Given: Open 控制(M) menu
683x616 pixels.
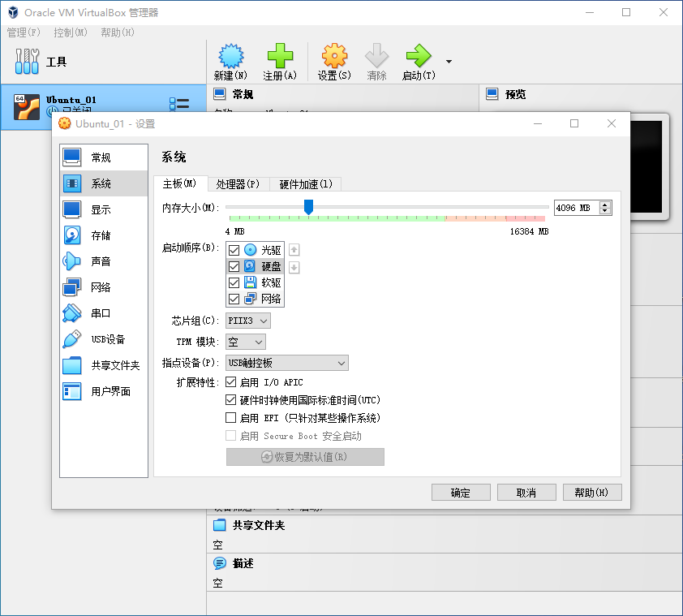Looking at the screenshot, I should coord(71,32).
